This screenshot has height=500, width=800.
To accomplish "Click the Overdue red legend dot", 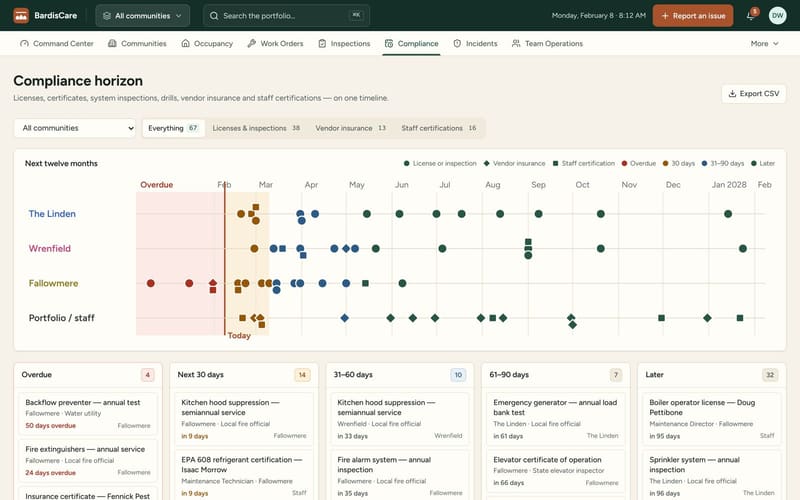I will tap(624, 164).
